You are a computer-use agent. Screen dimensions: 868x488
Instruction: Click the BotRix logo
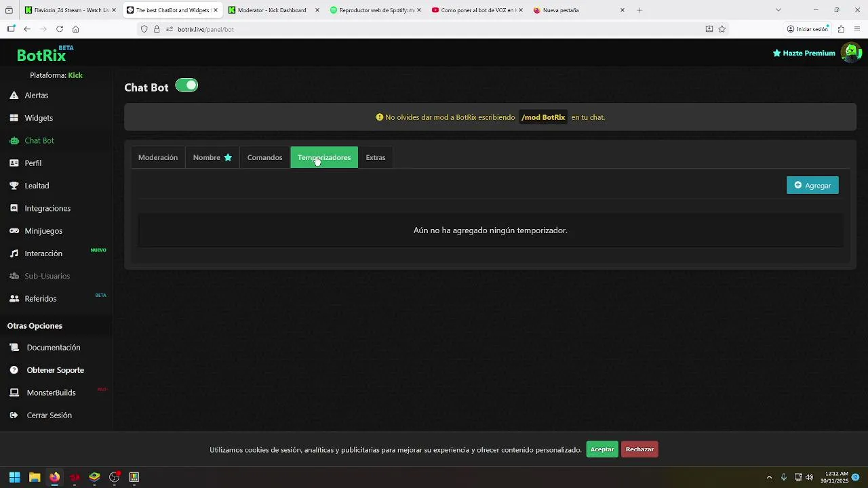point(45,54)
